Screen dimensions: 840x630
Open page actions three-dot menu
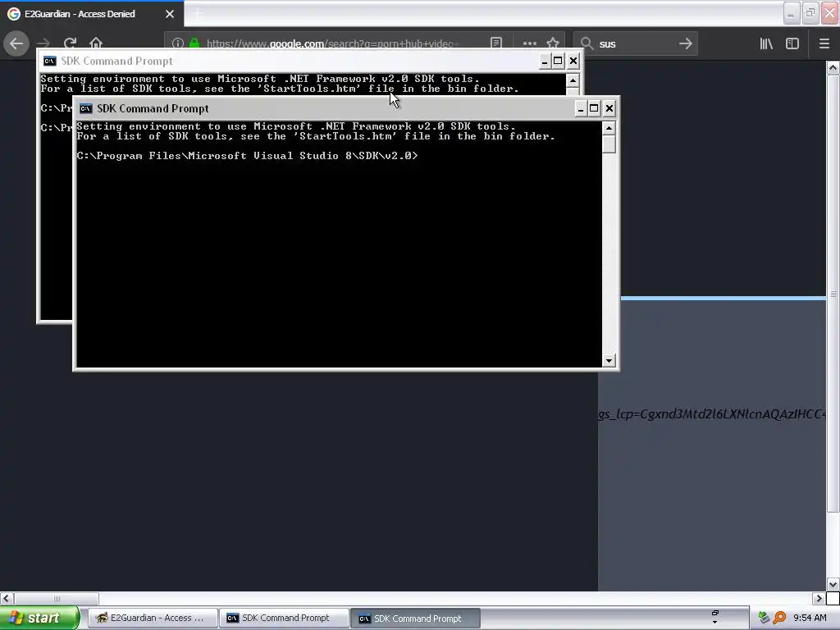pos(529,43)
